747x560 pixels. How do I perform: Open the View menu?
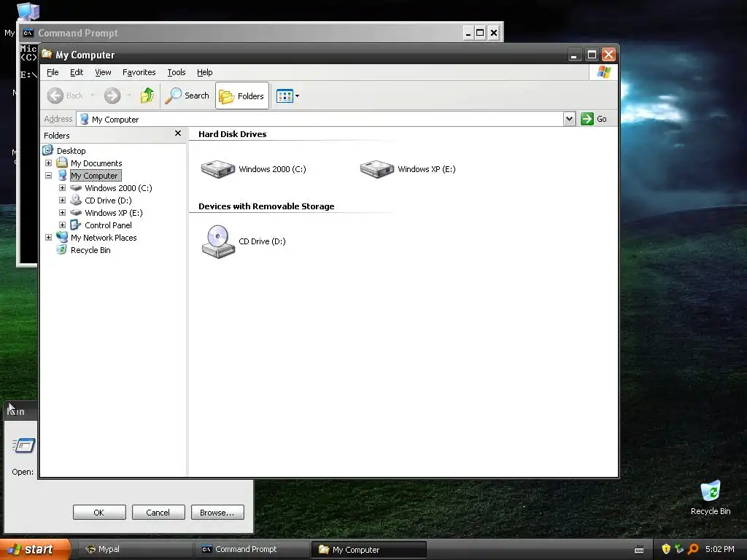103,72
